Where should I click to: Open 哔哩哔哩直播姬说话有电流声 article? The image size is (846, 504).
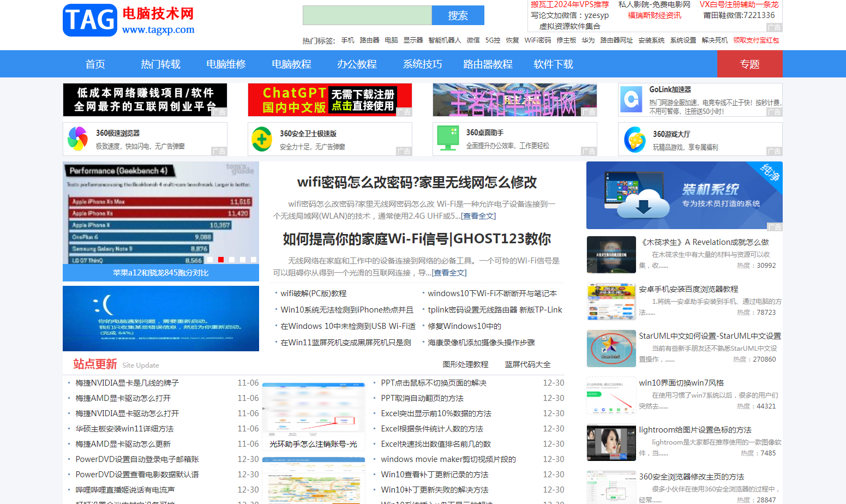[x=125, y=490]
